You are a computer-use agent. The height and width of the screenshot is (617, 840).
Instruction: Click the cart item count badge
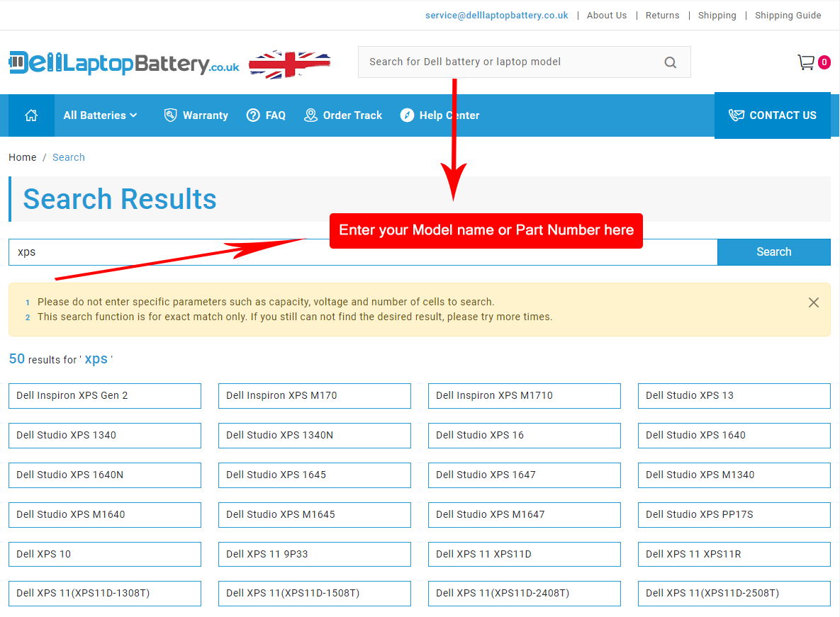(824, 62)
